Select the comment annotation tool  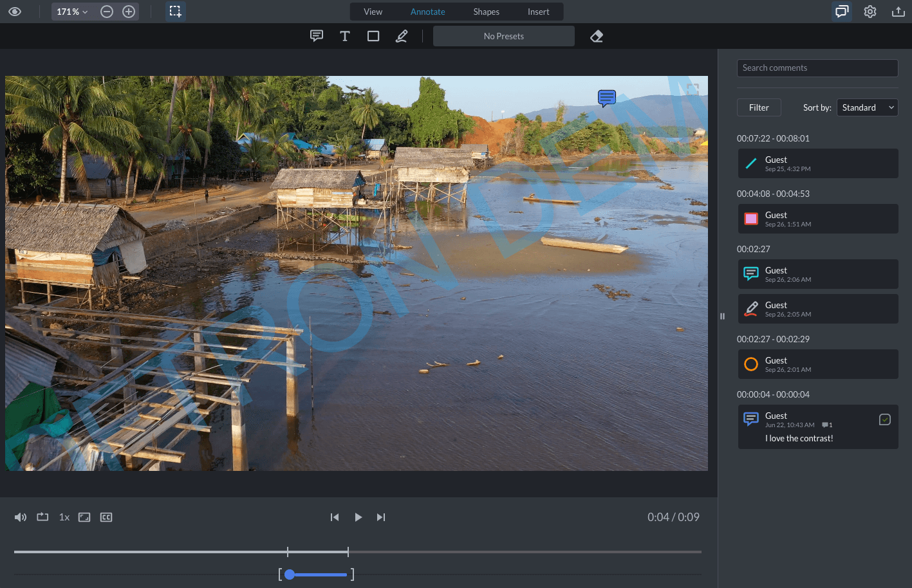coord(316,35)
